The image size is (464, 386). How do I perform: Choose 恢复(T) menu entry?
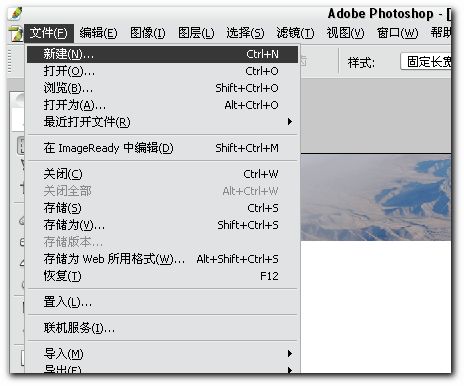coord(162,276)
